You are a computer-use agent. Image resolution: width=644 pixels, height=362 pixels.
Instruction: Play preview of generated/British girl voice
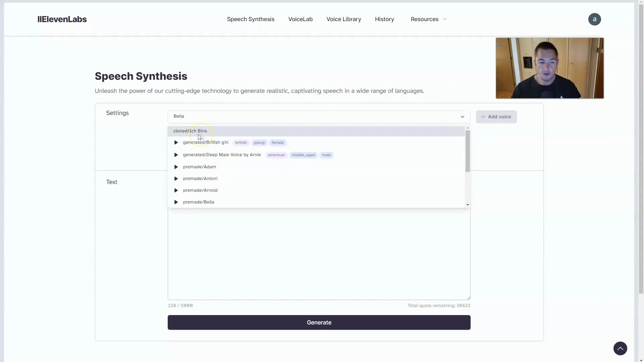point(176,142)
